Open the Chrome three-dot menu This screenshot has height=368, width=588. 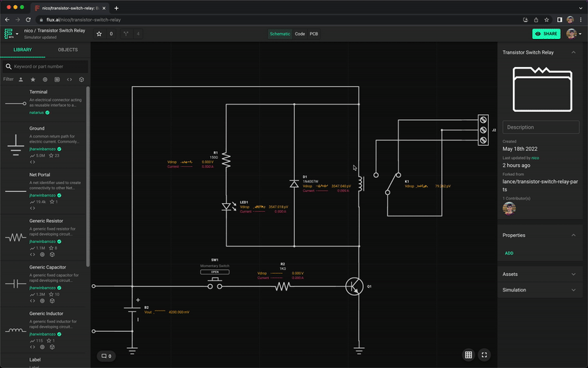coord(581,20)
